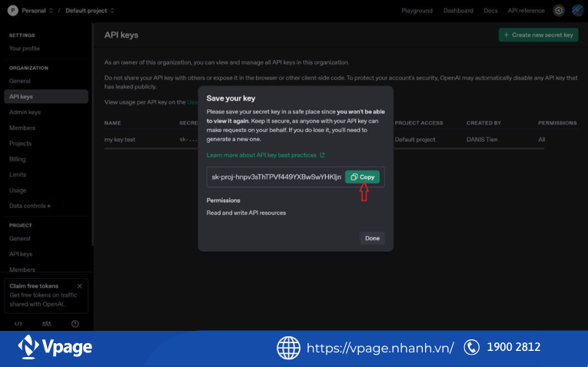Open Playground in the top navigation
Viewport: 588px width, 367px height.
(x=417, y=11)
